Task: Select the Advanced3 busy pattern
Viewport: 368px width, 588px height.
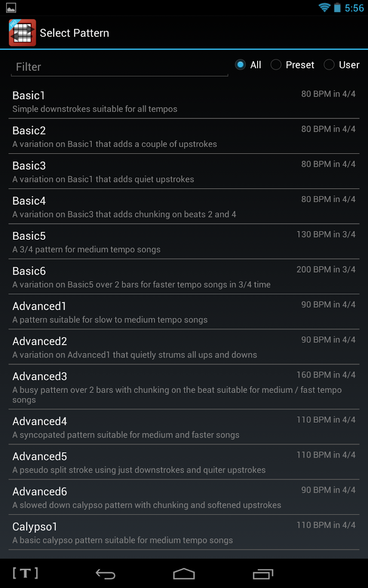Action: (x=184, y=387)
